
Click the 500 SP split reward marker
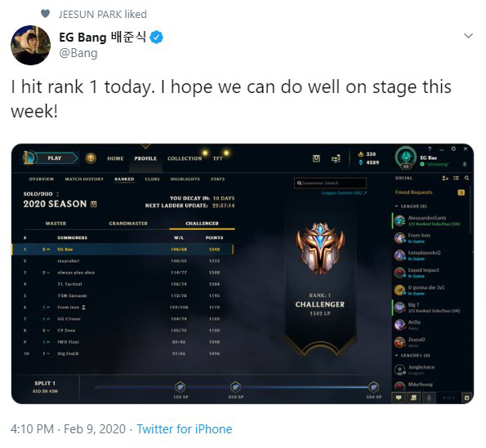point(373,387)
